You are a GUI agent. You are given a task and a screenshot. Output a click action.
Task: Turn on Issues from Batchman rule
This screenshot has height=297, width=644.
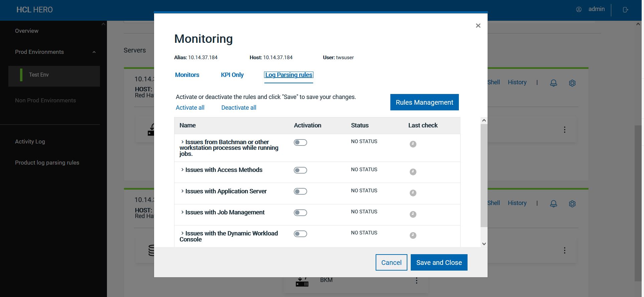click(300, 142)
